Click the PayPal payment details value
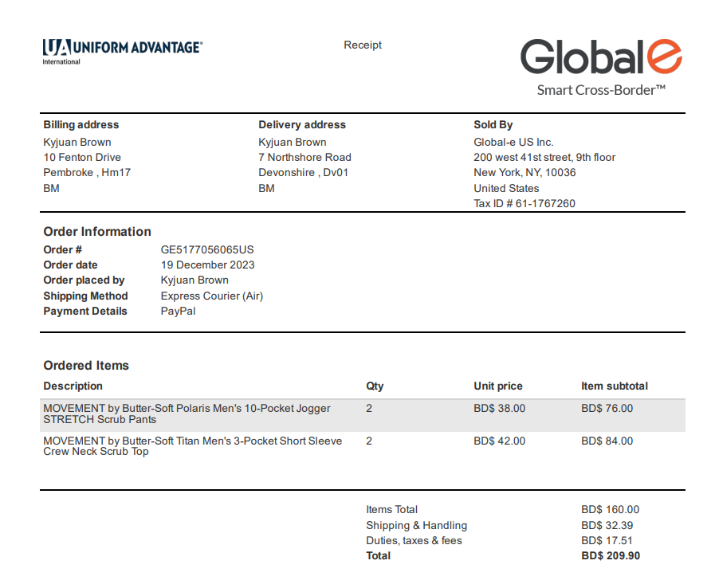This screenshot has height=588, width=715. click(178, 312)
